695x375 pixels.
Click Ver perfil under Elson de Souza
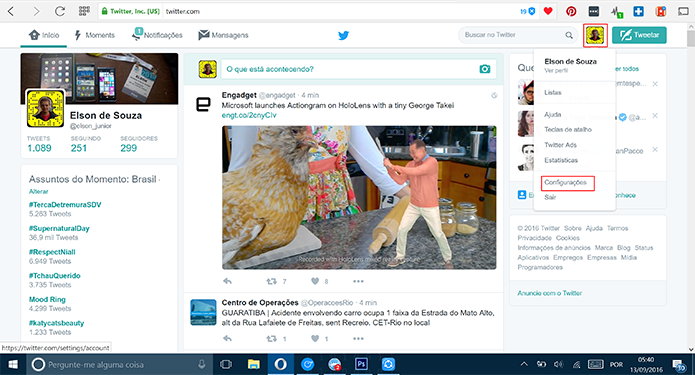click(x=556, y=70)
